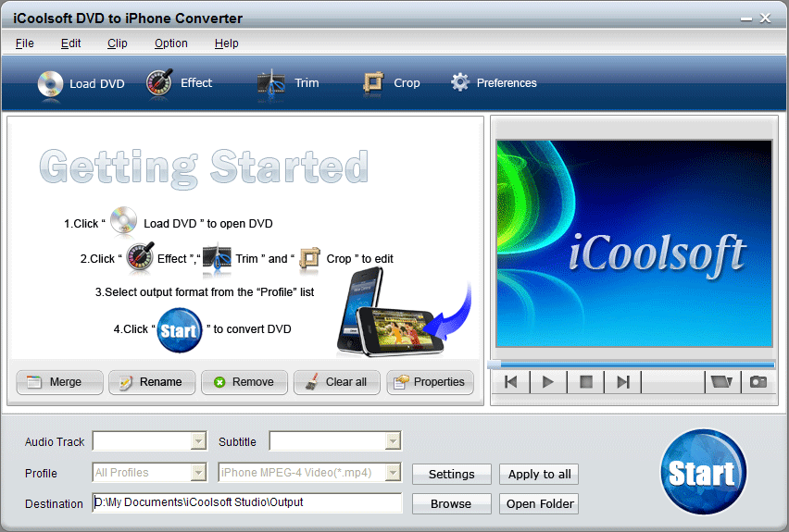This screenshot has height=532, width=789.
Task: Open the Option menu
Action: click(171, 43)
